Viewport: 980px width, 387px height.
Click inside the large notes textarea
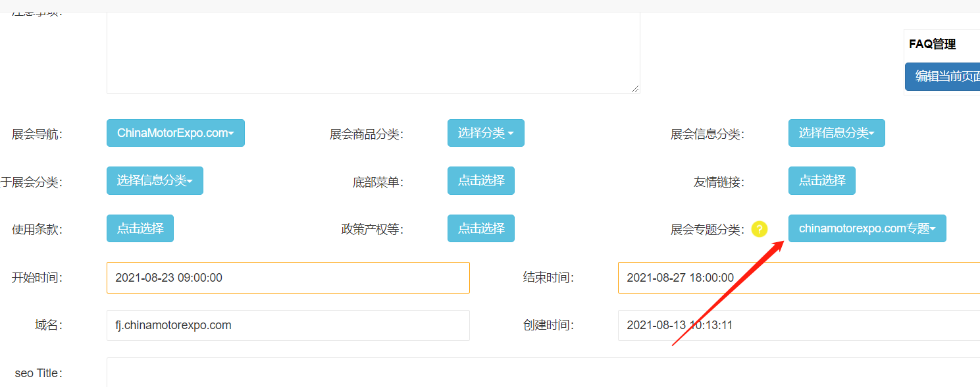(373, 53)
